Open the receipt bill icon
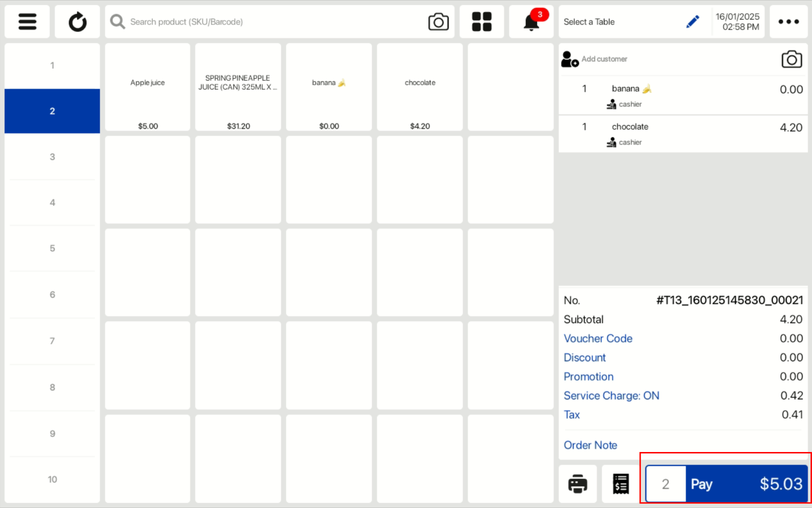This screenshot has width=812, height=508. click(x=621, y=484)
